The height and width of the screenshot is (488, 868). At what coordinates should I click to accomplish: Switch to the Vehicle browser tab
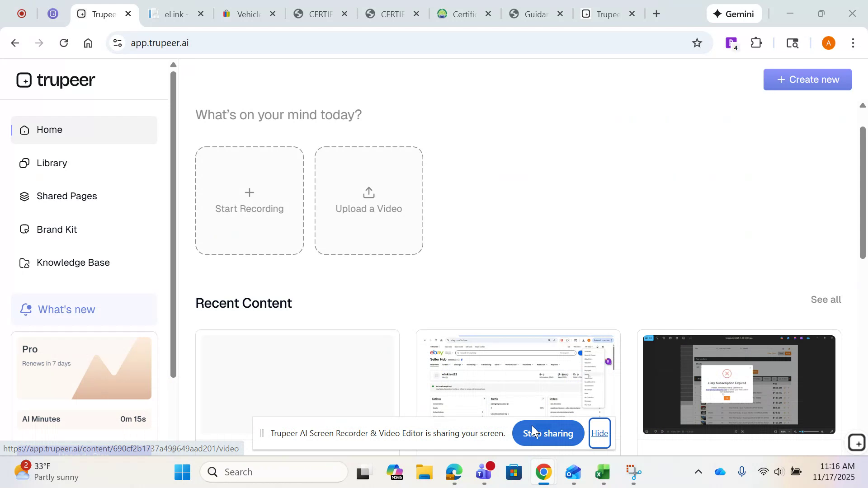pyautogui.click(x=246, y=14)
